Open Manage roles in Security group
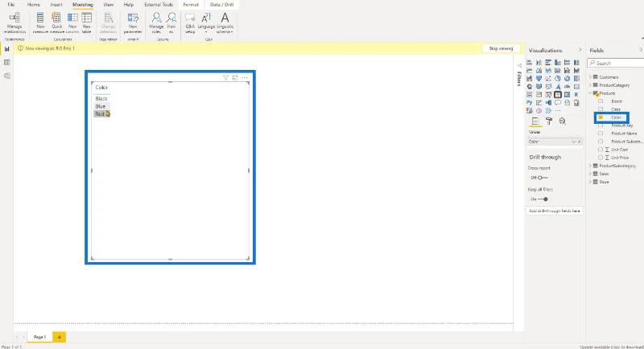 point(156,23)
